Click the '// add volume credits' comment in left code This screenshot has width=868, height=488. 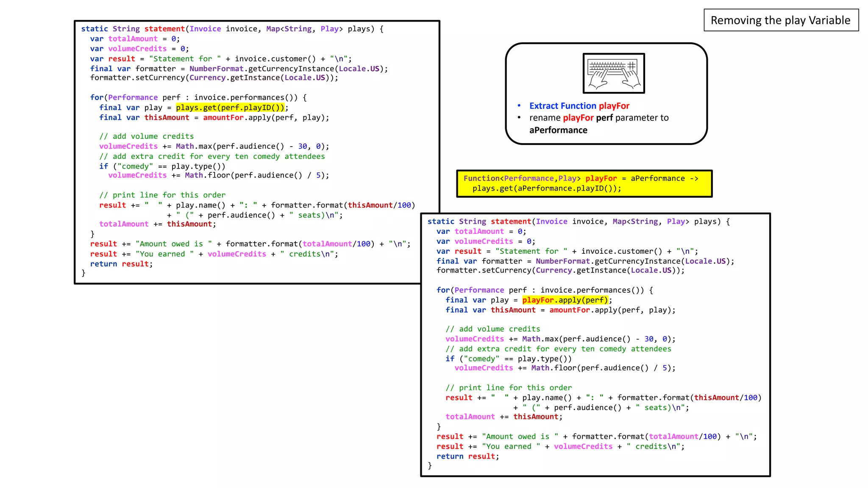click(146, 136)
